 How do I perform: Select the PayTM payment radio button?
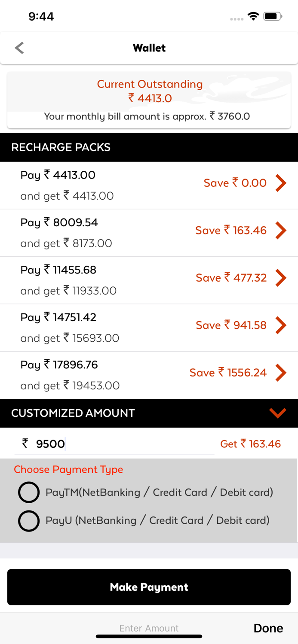pos(29,492)
